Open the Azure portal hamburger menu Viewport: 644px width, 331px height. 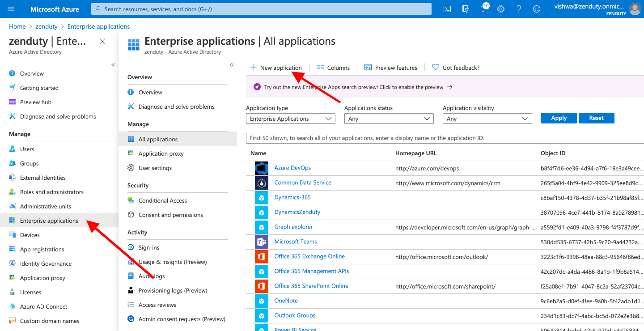(11, 9)
